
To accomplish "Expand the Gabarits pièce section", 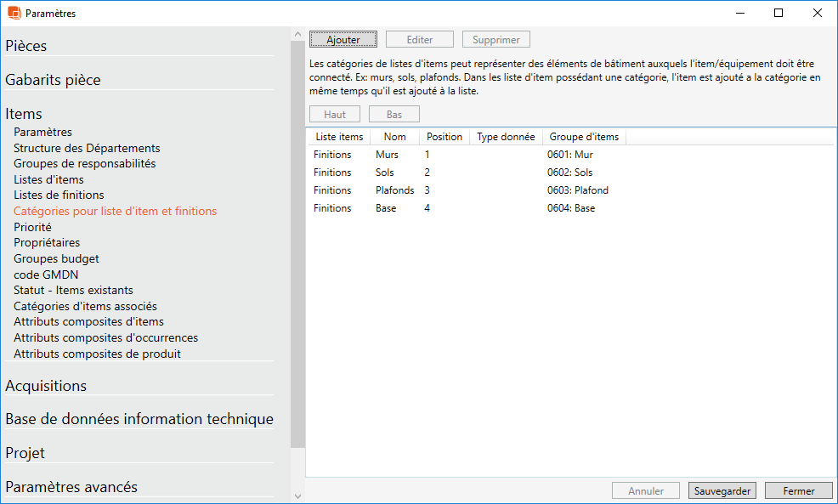I will (53, 80).
